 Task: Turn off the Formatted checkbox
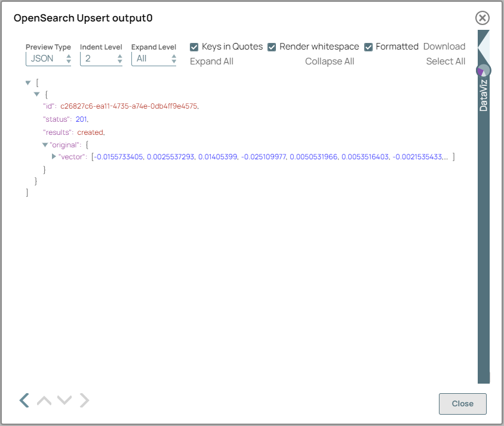(368, 46)
